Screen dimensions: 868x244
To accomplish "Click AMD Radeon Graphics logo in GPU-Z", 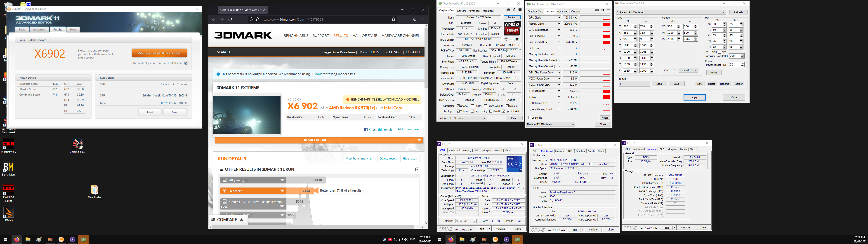I will [512, 28].
